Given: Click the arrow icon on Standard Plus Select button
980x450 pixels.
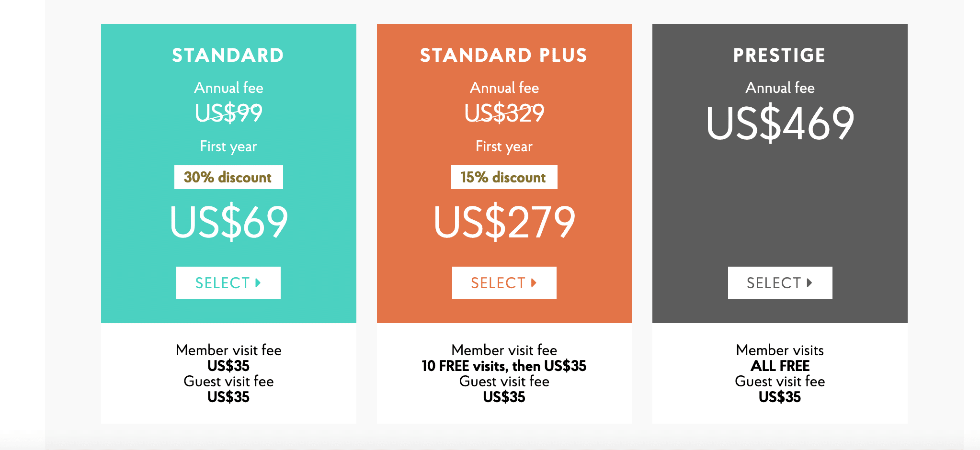Looking at the screenshot, I should (x=534, y=283).
